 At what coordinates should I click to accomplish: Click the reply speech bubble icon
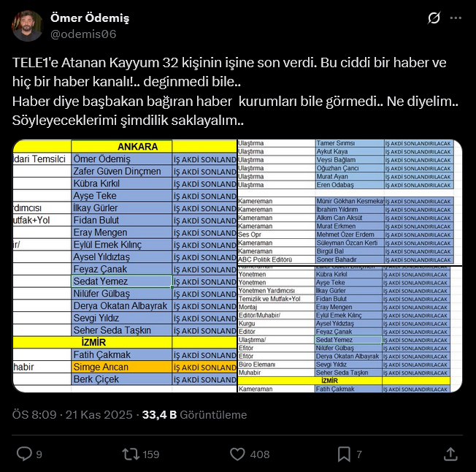[x=24, y=454]
